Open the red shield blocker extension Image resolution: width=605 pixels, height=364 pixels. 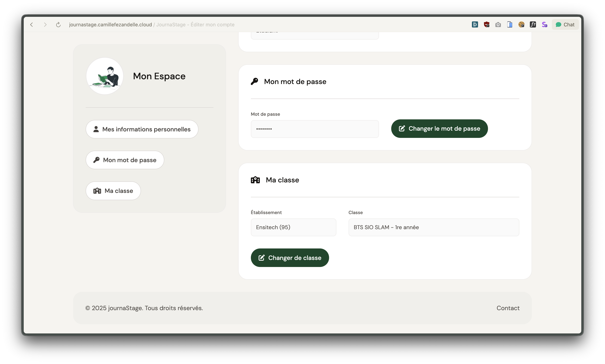click(486, 24)
